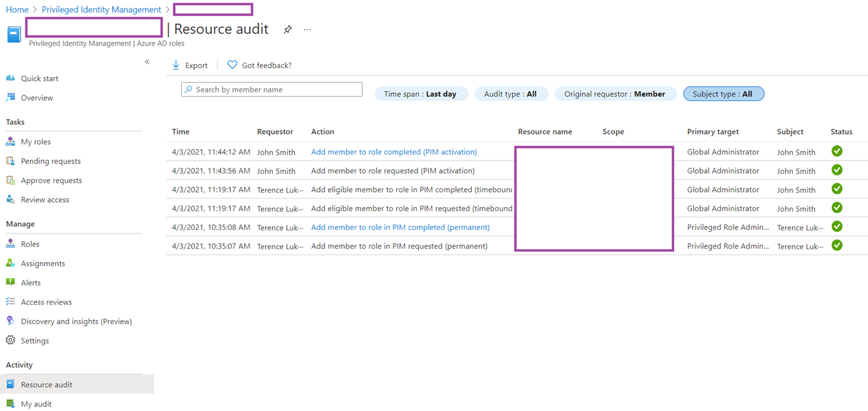The image size is (868, 411).
Task: Select Resource audit under Activity
Action: pos(77,384)
